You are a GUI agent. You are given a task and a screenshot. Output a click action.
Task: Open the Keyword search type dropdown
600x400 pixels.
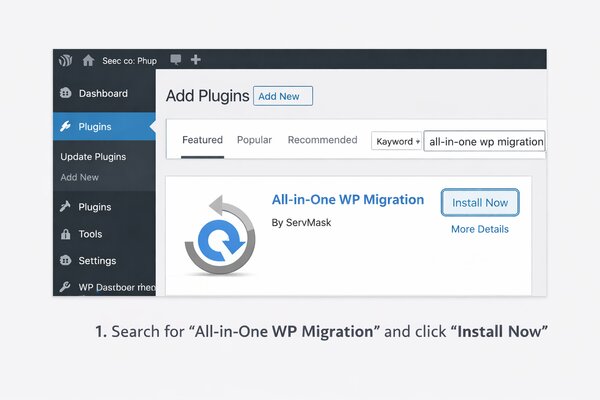[x=396, y=141]
